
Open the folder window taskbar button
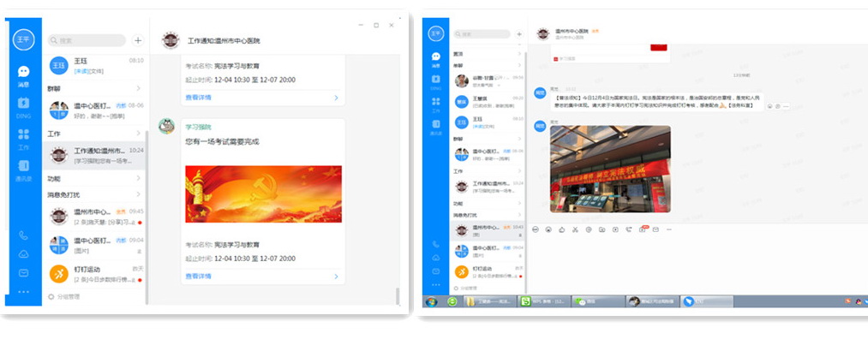coord(490,302)
